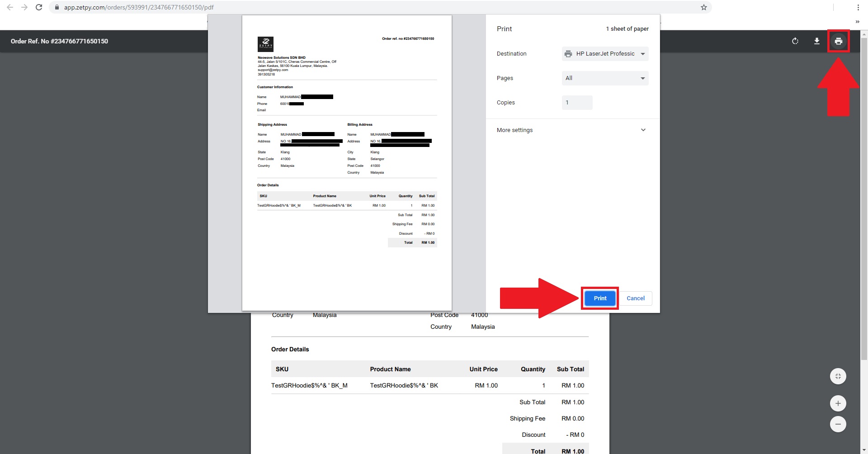This screenshot has height=454, width=868.
Task: Click the "Order Ref. No #234766771650150" toolbar title
Action: (59, 41)
